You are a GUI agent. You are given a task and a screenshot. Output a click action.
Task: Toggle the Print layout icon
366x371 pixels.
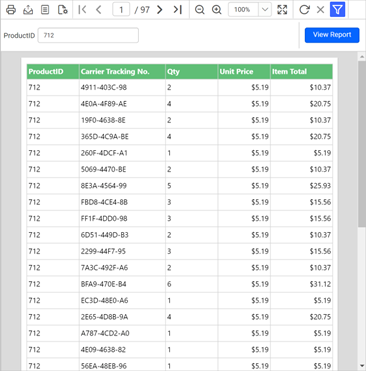point(45,10)
